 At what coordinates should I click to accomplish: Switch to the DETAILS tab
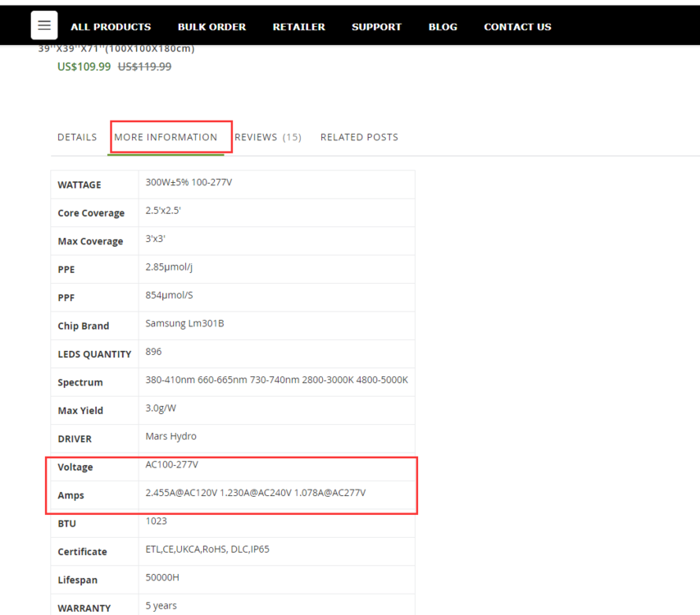[77, 137]
